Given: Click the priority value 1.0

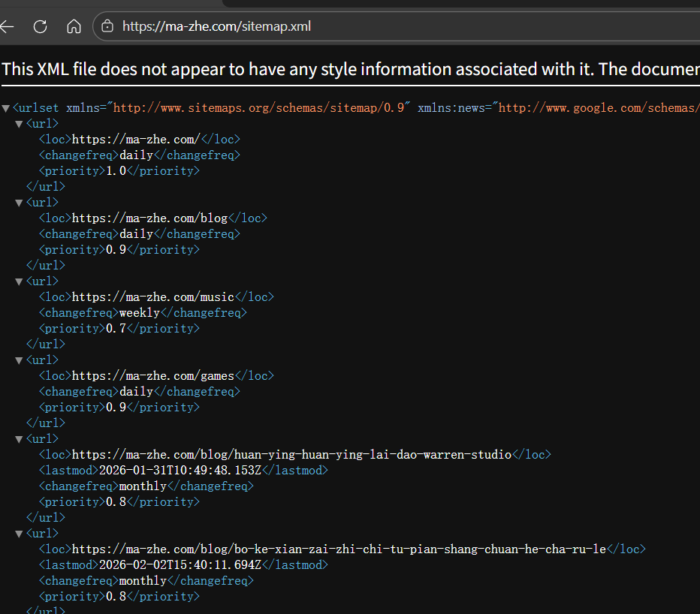Looking at the screenshot, I should point(116,171).
